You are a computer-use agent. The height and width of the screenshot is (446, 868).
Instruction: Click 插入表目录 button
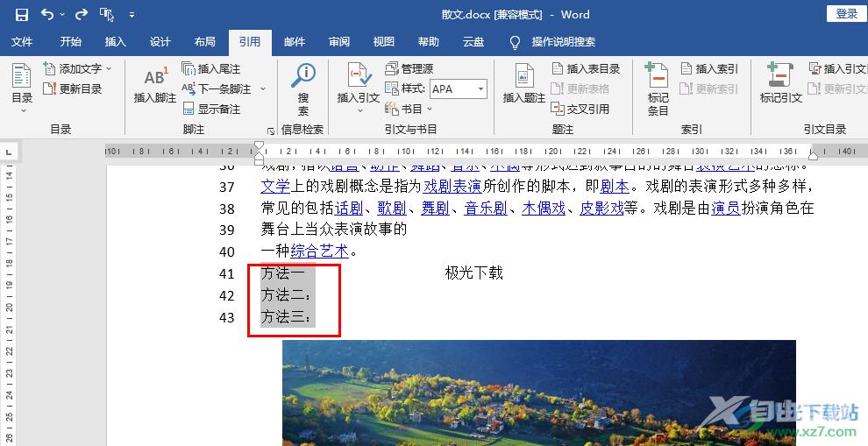tap(586, 68)
